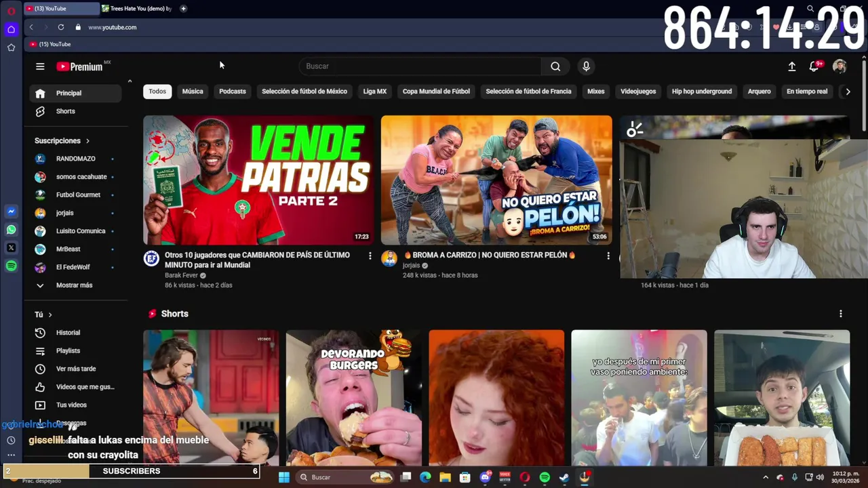868x488 pixels.
Task: Open the account avatar menu
Action: coord(840,66)
